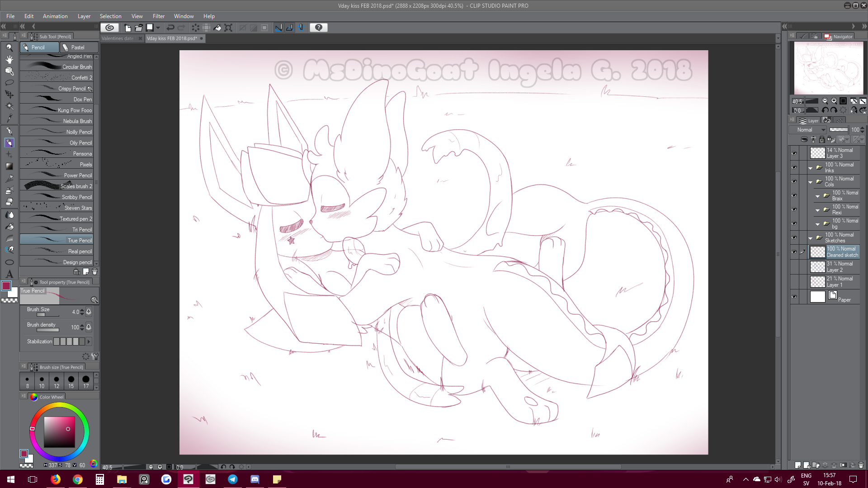Choose the Kung Pow Fooo brush
Viewport: 868px width, 488px height.
pos(57,110)
